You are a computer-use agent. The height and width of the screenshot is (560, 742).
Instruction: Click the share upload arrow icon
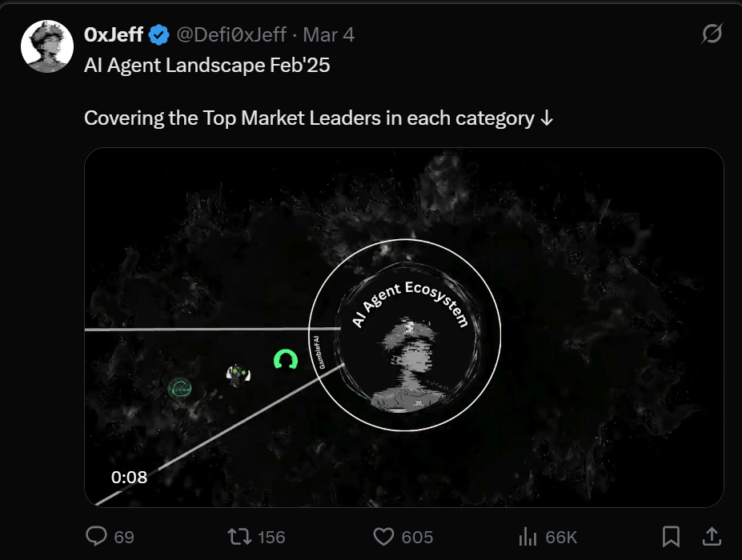coord(712,536)
